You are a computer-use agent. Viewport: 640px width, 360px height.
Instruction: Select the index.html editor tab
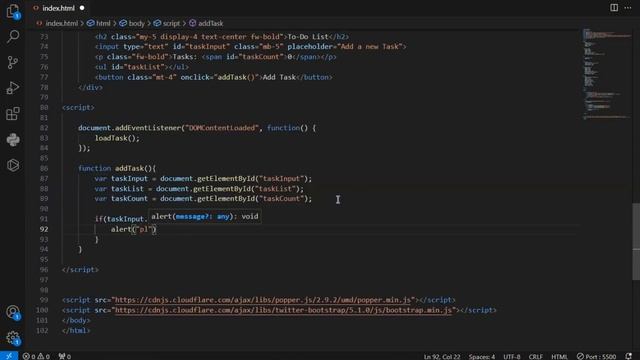click(x=58, y=8)
